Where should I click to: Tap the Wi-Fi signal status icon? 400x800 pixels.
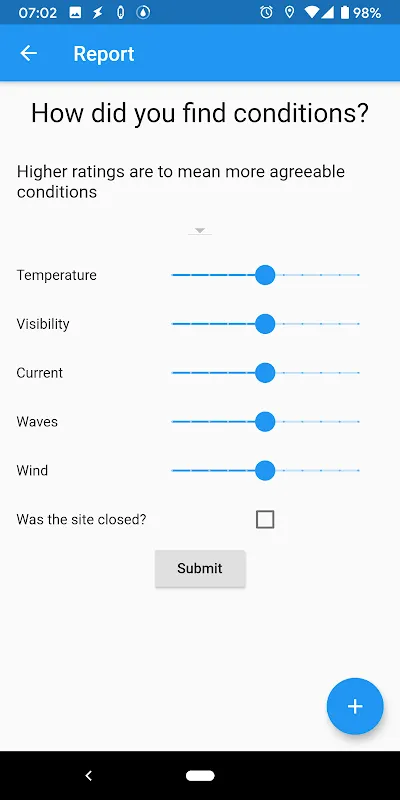point(311,13)
